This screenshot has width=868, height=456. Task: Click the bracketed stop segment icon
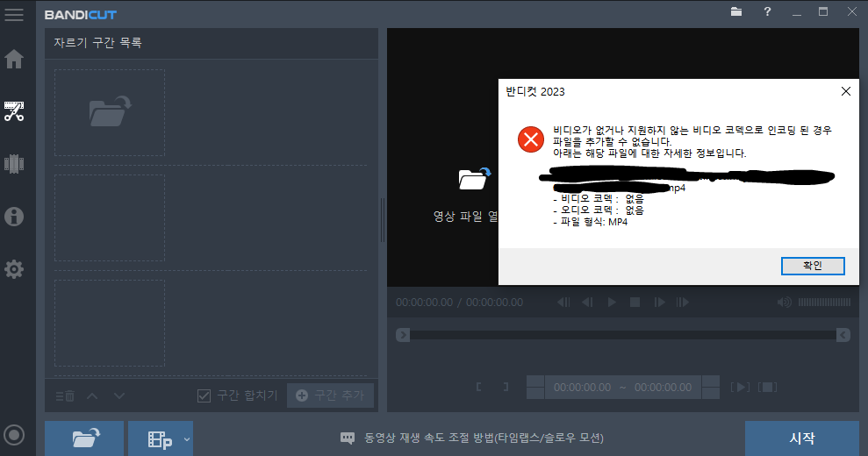coord(767,387)
